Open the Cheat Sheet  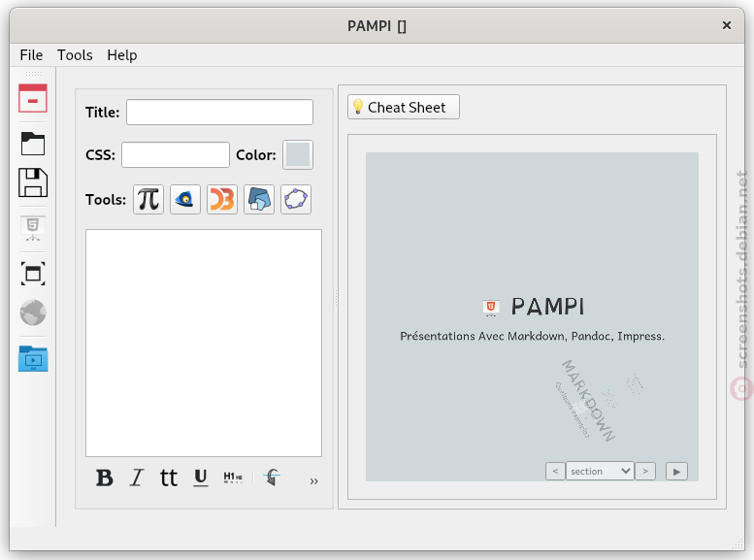404,107
